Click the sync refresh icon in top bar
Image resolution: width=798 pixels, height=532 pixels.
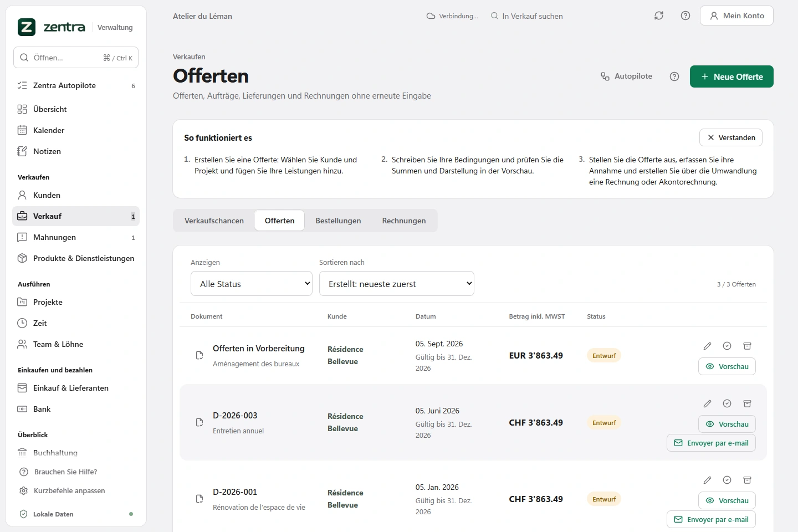click(659, 16)
